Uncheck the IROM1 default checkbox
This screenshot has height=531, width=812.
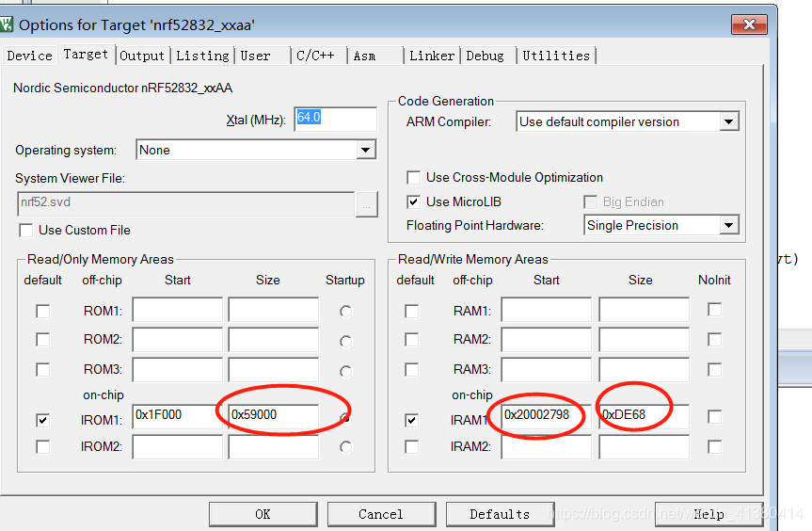pyautogui.click(x=43, y=420)
